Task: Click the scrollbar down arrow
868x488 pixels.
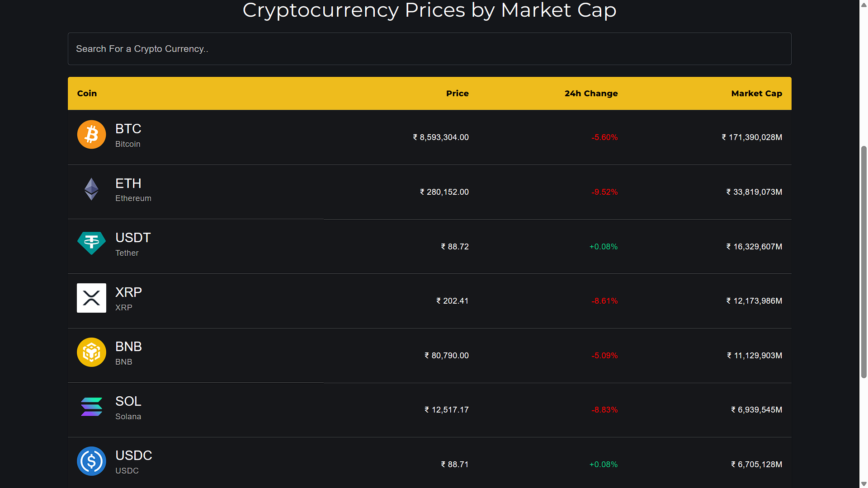Action: 864,484
